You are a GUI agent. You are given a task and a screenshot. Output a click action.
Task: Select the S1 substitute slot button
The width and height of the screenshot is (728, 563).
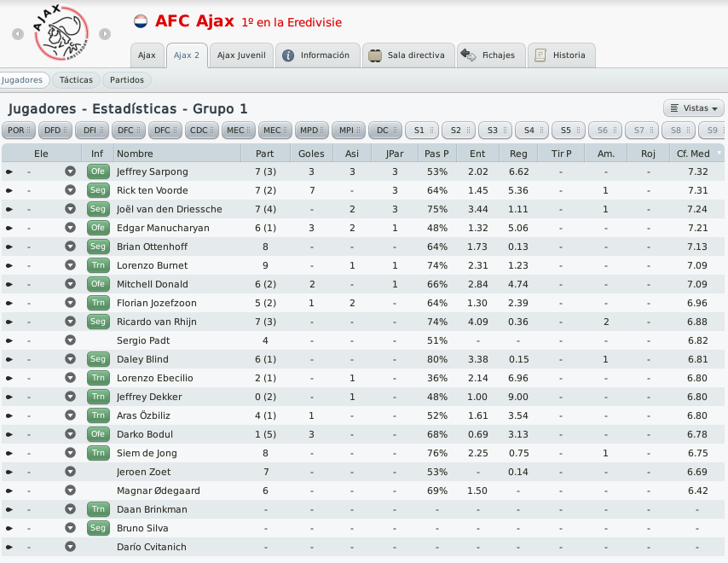(422, 131)
